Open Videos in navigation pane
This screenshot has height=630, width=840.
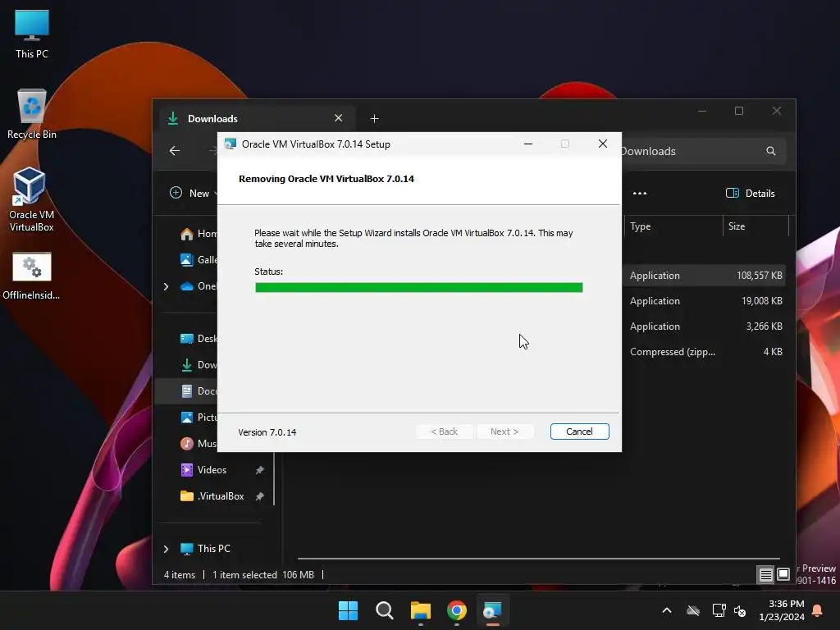[x=203, y=470]
